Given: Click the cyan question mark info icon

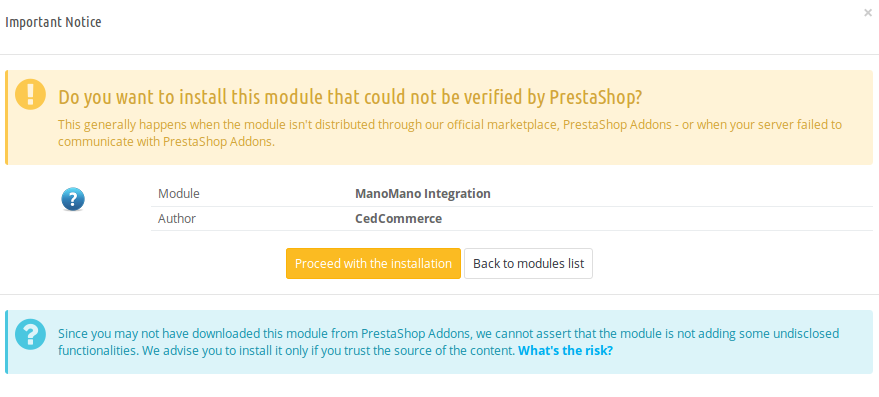Looking at the screenshot, I should pyautogui.click(x=30, y=335).
